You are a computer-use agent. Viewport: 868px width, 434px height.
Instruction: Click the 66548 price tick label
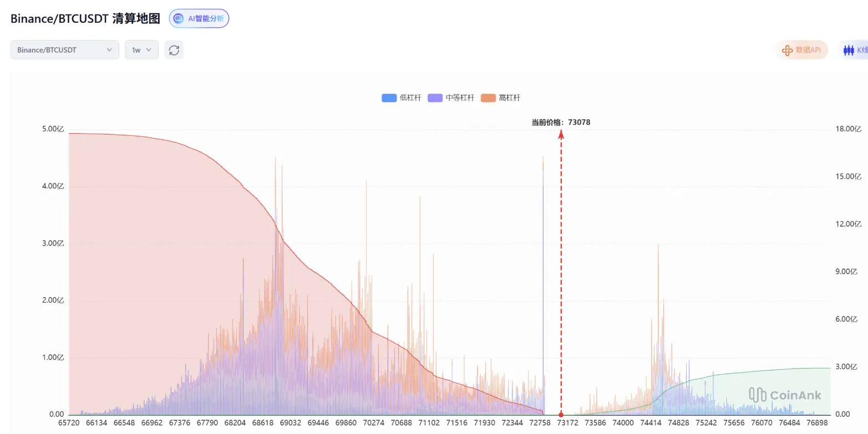(x=125, y=423)
